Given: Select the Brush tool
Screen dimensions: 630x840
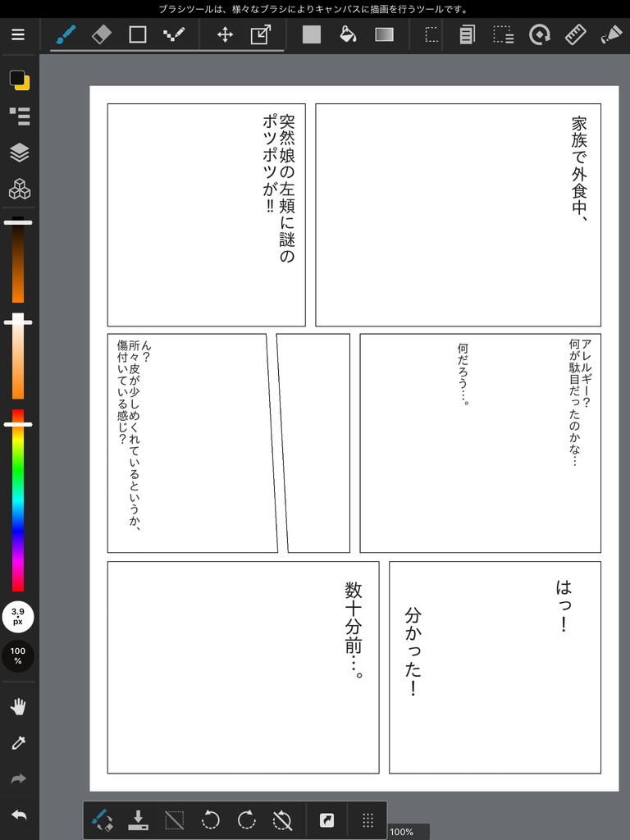Looking at the screenshot, I should (x=66, y=34).
